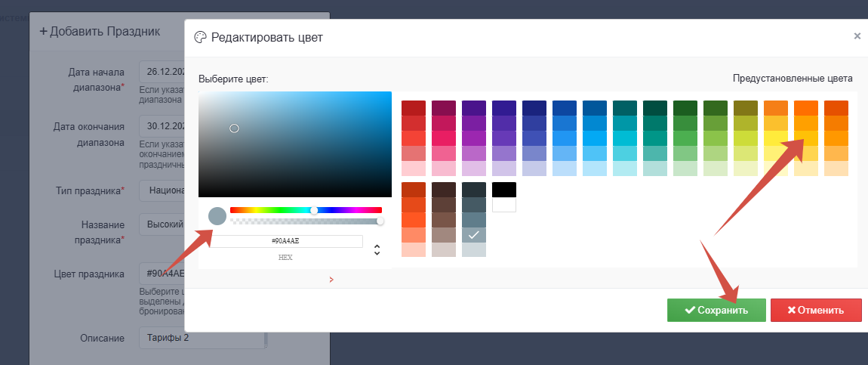Click the checkmarked blue-grey preset swatch
The image size is (868, 365).
pos(473,235)
